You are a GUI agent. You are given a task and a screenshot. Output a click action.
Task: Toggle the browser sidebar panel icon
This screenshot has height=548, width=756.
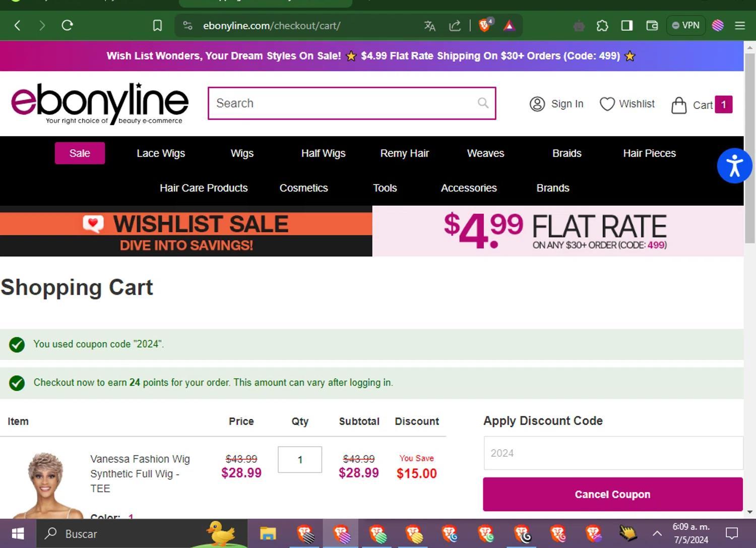coord(626,26)
